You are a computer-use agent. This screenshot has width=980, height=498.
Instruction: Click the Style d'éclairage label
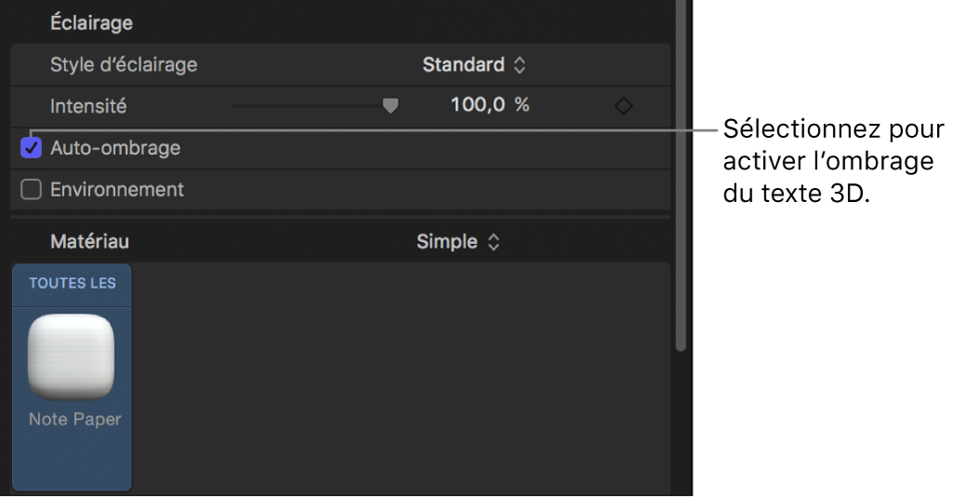[x=124, y=65]
